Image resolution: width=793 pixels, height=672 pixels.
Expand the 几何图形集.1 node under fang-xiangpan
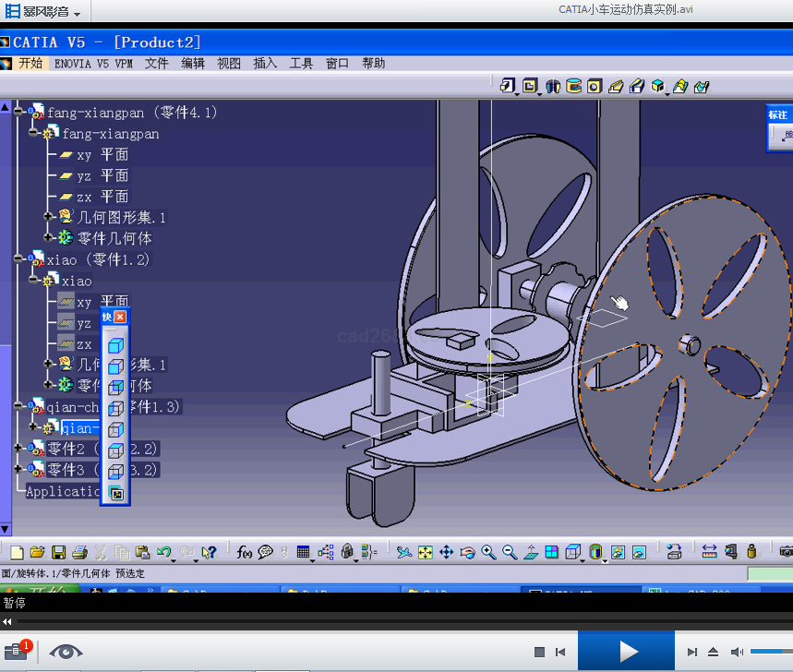pos(50,217)
